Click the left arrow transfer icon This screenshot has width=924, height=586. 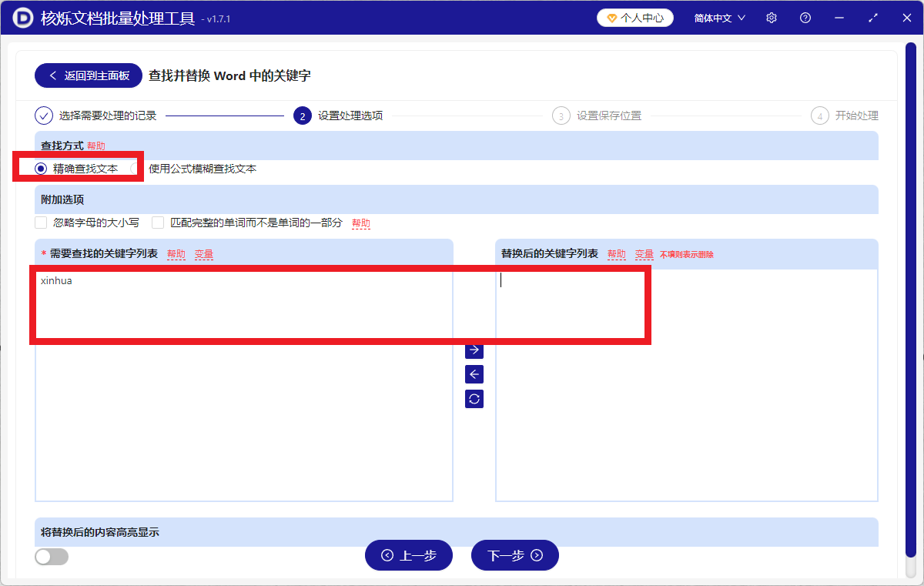474,374
